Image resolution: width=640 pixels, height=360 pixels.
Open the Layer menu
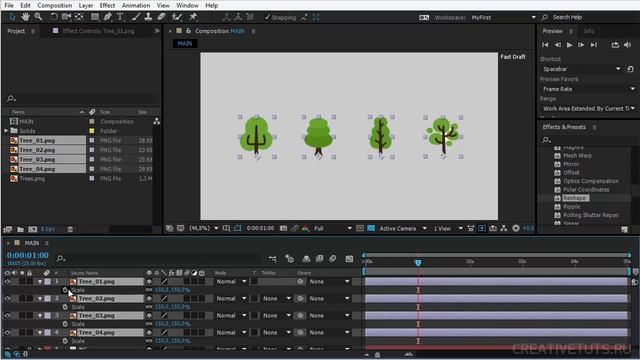(86, 5)
